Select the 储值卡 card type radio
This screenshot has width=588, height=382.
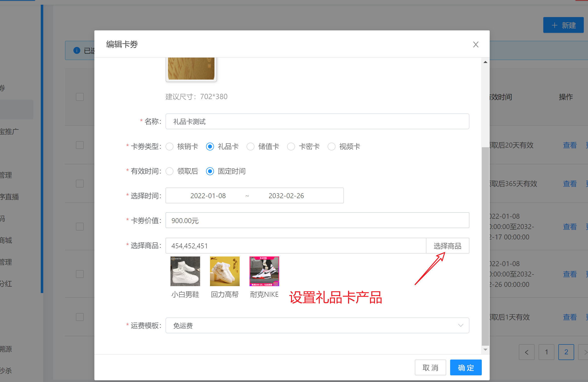point(251,147)
